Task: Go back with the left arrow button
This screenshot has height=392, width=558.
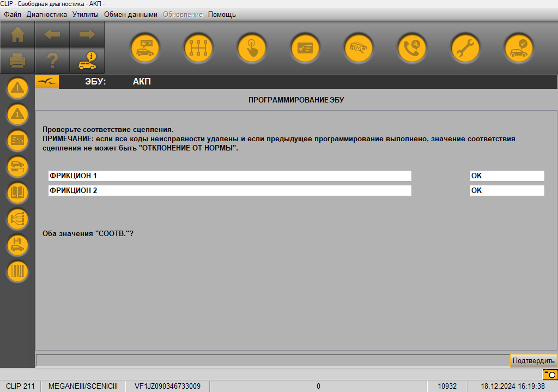Action: [52, 34]
